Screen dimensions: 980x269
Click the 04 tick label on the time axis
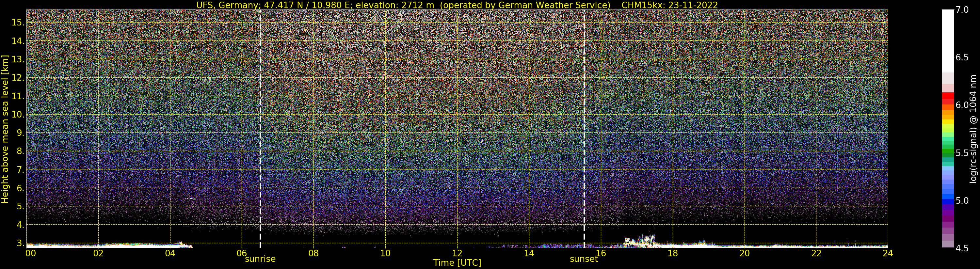[170, 253]
